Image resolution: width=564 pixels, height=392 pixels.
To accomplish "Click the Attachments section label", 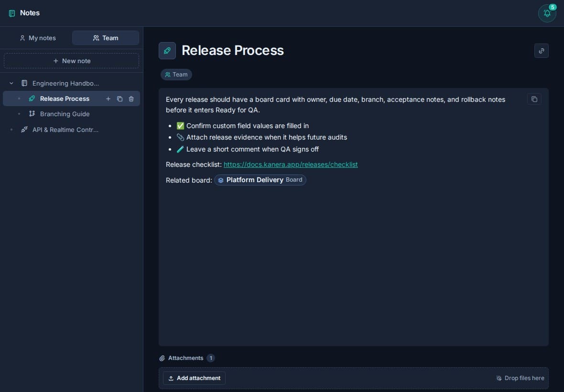I will (x=185, y=358).
